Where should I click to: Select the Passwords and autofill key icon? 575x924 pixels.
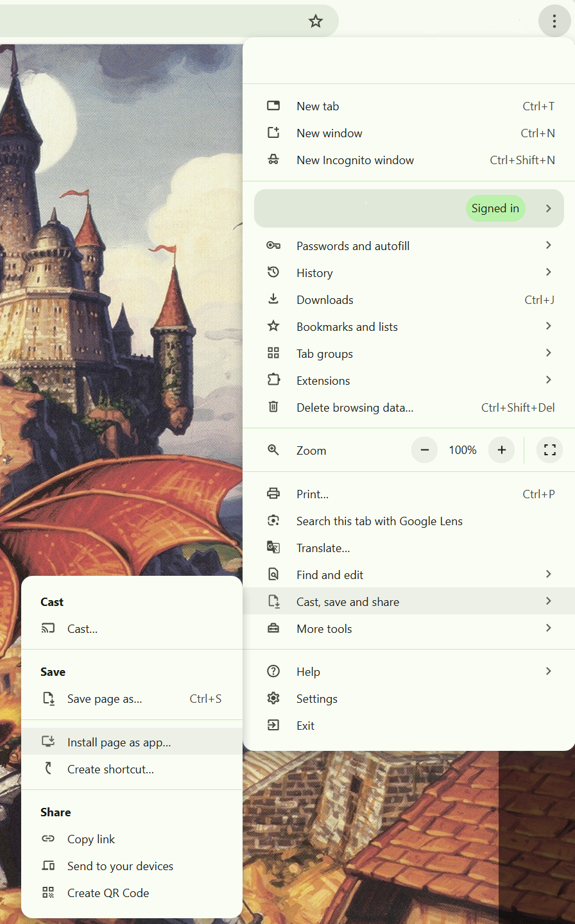click(273, 245)
